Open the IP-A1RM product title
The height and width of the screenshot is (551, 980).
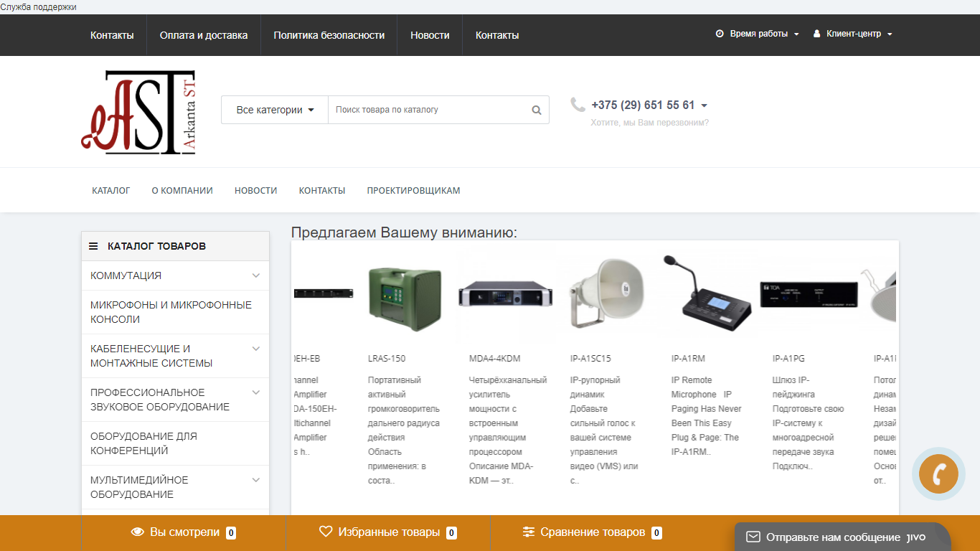point(688,358)
